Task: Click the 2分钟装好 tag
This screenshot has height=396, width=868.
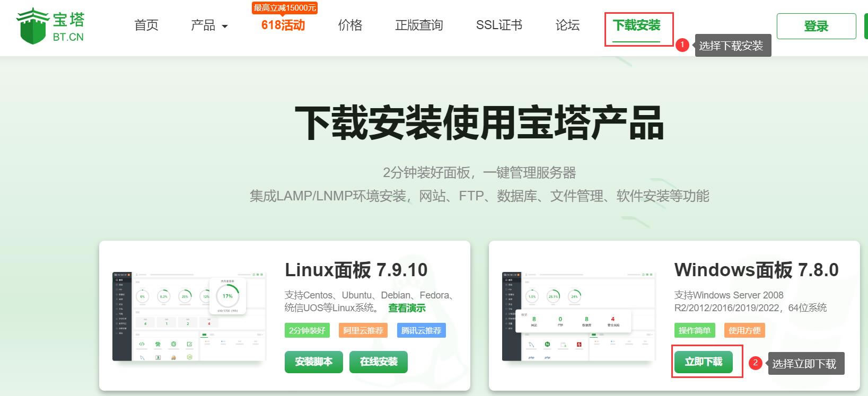Action: [307, 330]
